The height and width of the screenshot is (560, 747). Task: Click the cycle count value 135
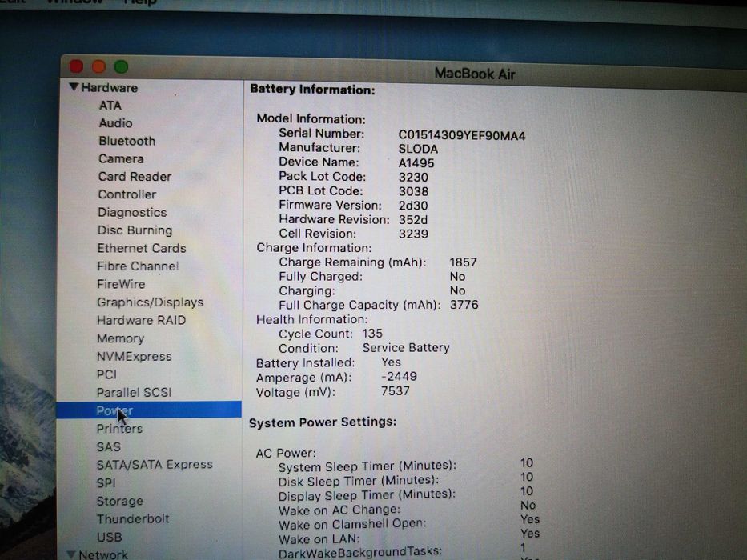pyautogui.click(x=372, y=334)
